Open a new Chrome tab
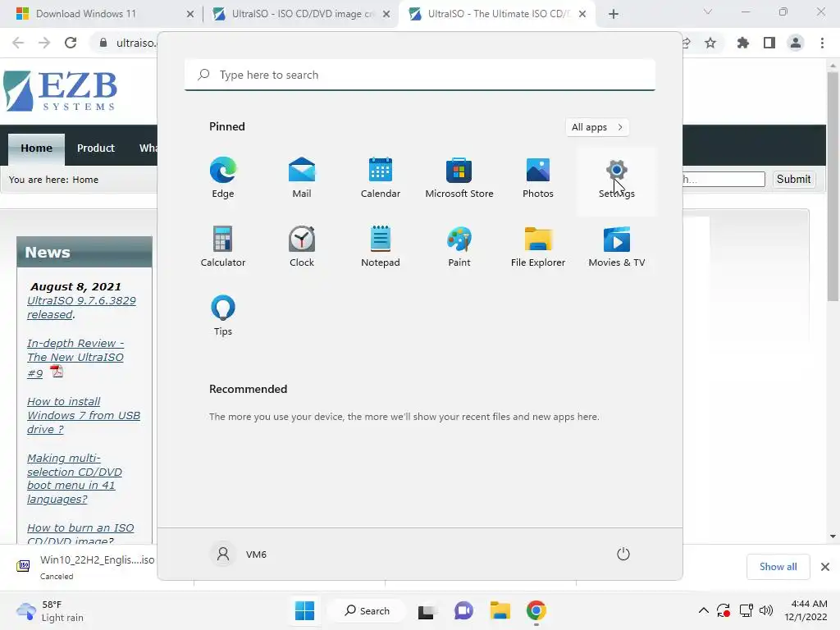The image size is (840, 630). (614, 14)
